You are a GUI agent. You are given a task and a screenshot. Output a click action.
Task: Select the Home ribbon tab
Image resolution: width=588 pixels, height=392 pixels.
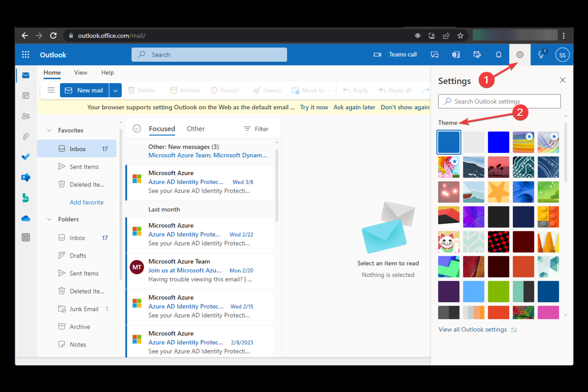pos(52,73)
